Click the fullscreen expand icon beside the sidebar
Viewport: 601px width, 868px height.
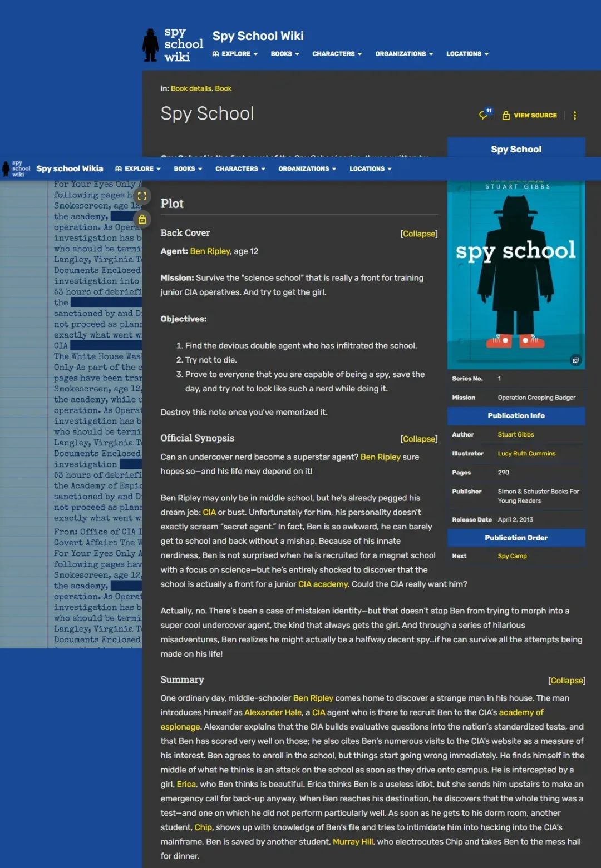[142, 196]
